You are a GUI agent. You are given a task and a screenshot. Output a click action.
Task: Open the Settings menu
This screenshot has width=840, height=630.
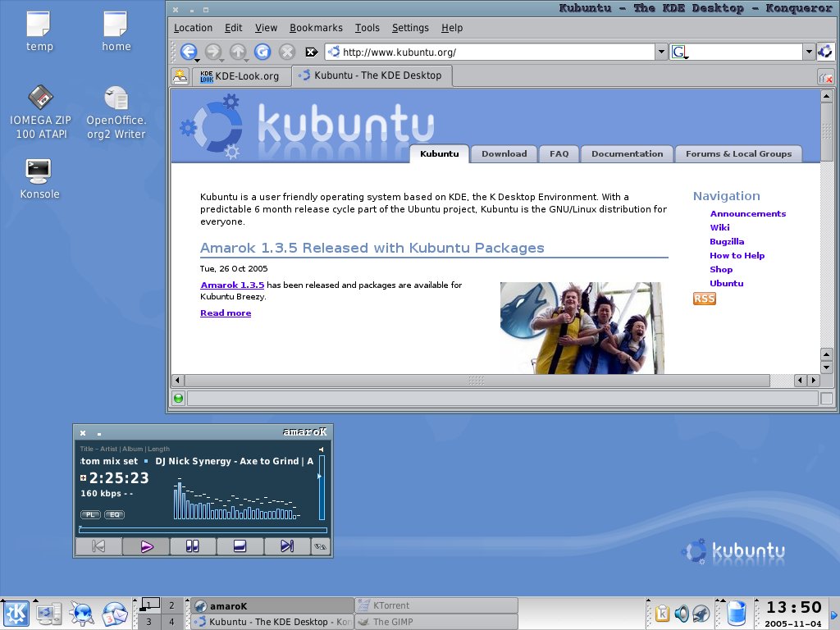point(410,28)
